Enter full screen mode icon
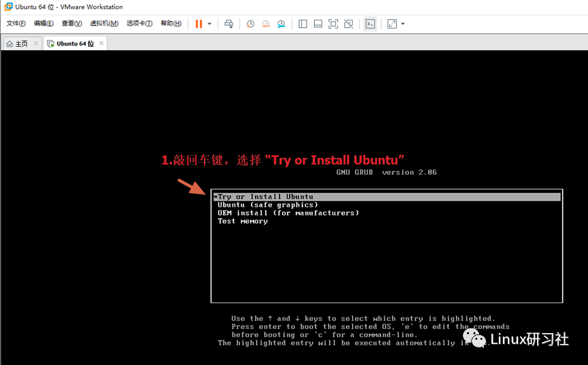This screenshot has width=588, height=365. [x=333, y=24]
